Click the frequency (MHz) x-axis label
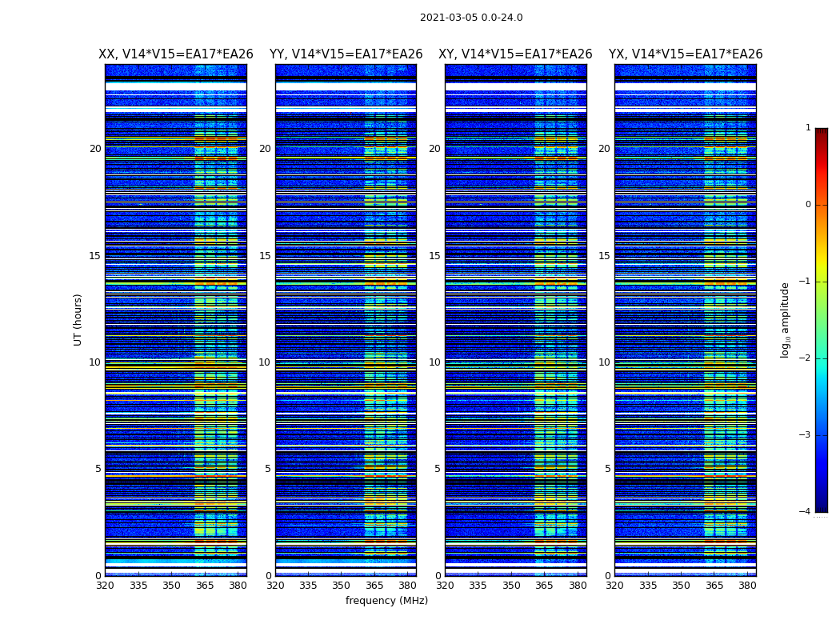Screen dimensions: 840x640 point(386,601)
